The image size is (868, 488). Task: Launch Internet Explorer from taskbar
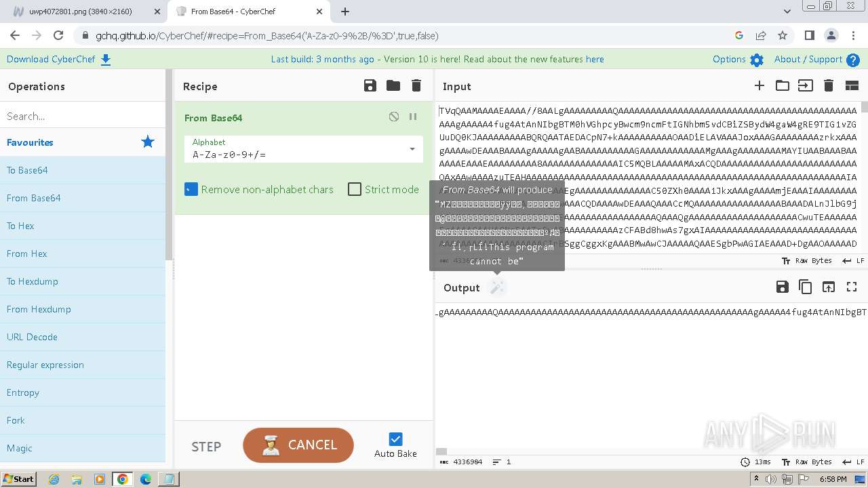[54, 479]
